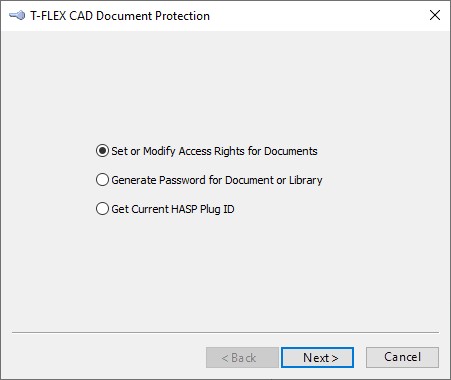Click the Next > button
Image resolution: width=451 pixels, height=380 pixels.
(x=317, y=358)
